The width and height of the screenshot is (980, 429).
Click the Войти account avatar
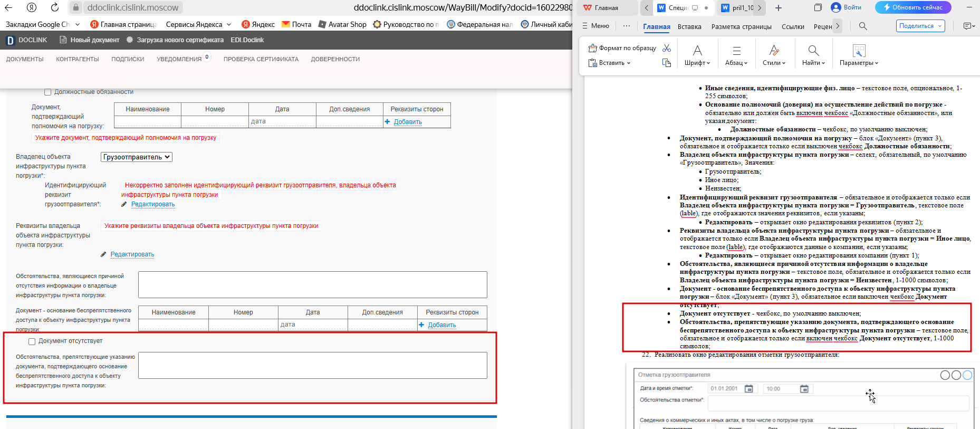835,7
